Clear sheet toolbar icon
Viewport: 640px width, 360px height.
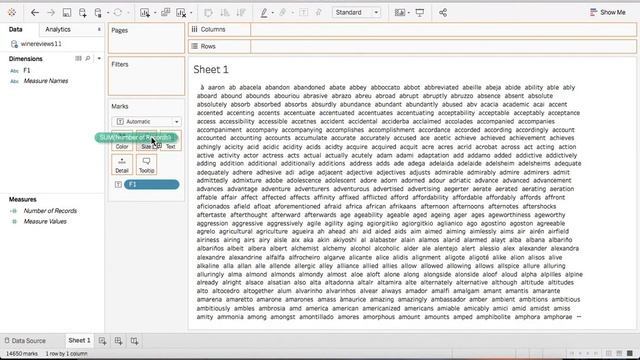[181, 13]
